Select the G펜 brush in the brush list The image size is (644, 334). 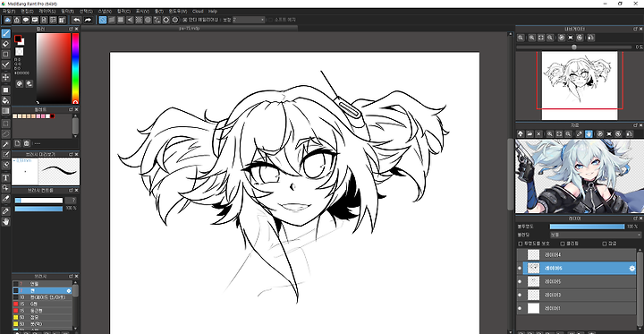[42, 304]
